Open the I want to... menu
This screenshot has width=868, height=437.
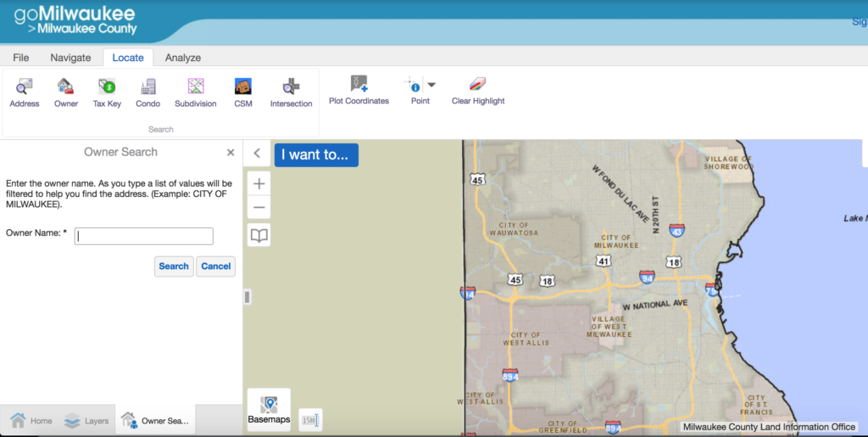315,155
